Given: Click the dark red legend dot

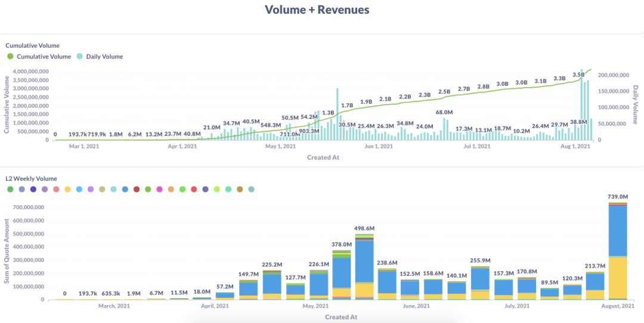Looking at the screenshot, I should (137, 189).
